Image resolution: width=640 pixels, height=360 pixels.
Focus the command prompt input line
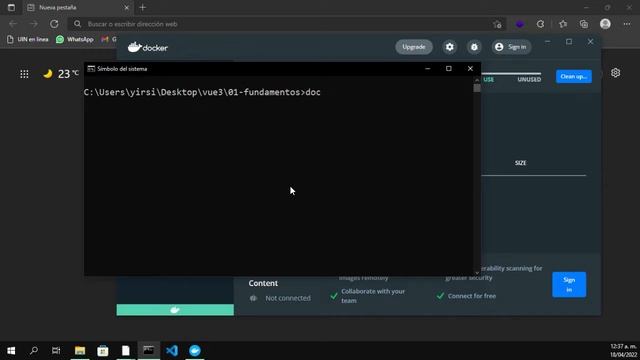(202, 92)
